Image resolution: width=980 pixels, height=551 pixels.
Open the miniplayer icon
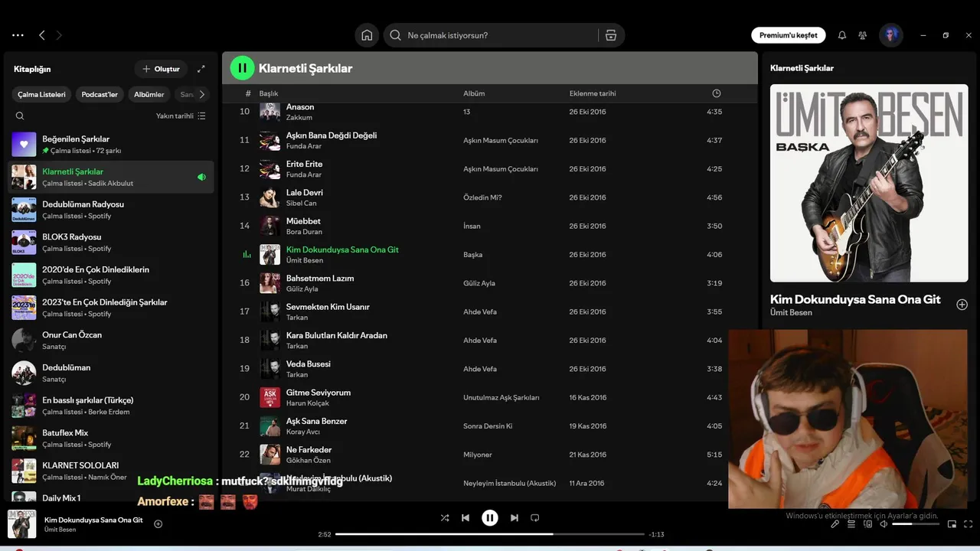[952, 524]
